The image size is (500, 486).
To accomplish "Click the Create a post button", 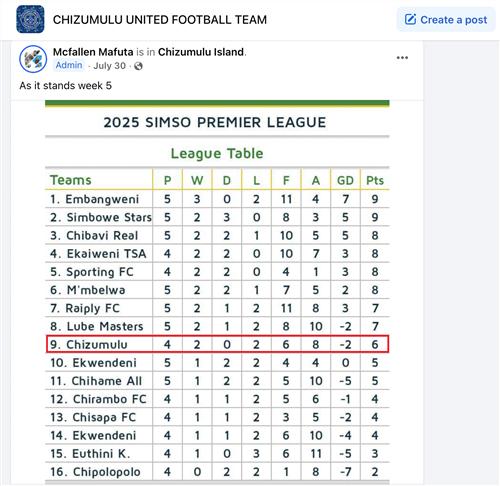I will 446,20.
